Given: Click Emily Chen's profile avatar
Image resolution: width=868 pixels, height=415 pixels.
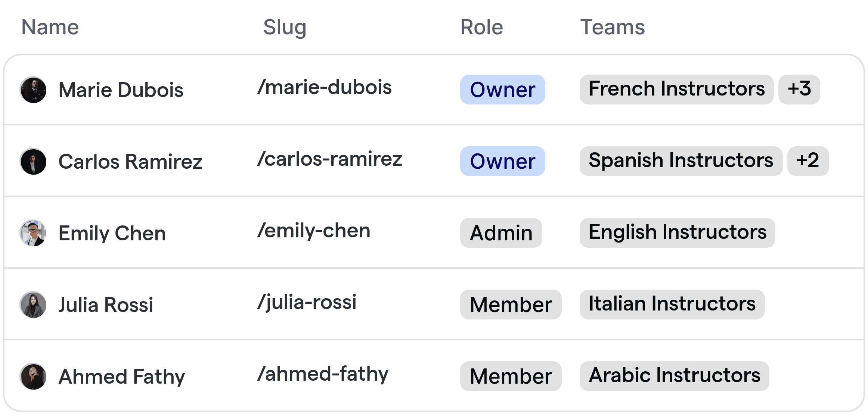Looking at the screenshot, I should pos(33,233).
